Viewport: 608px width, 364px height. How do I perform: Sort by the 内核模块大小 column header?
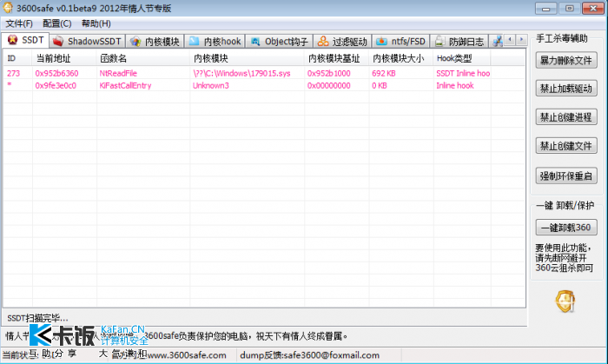[x=401, y=58]
